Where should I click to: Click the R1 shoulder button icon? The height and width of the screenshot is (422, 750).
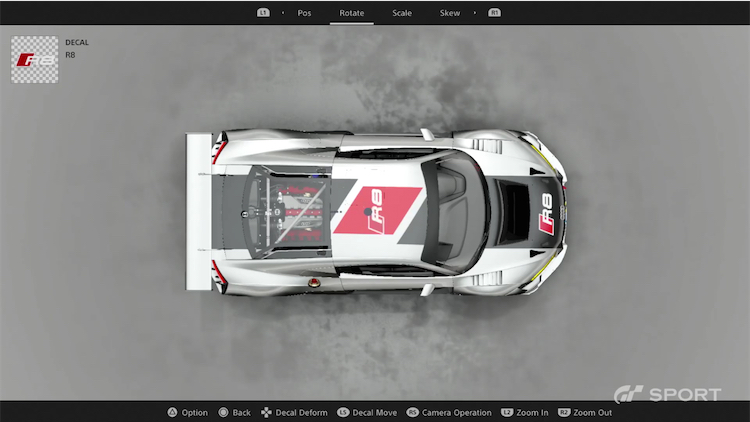[495, 12]
